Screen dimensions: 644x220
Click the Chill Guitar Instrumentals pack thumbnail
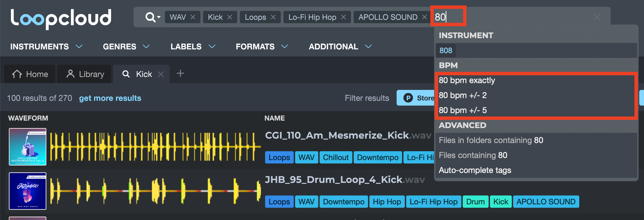click(x=28, y=147)
